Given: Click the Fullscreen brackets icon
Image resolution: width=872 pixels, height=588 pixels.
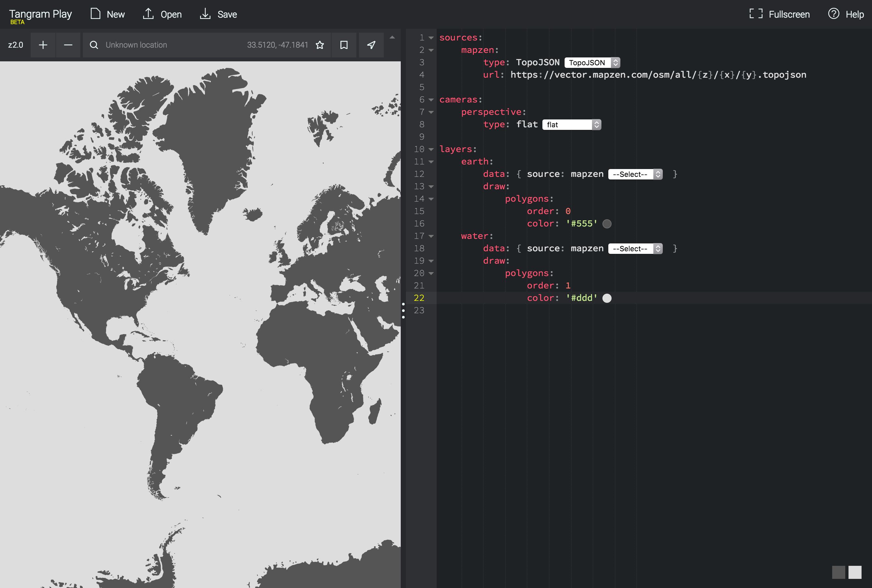Looking at the screenshot, I should [x=756, y=14].
